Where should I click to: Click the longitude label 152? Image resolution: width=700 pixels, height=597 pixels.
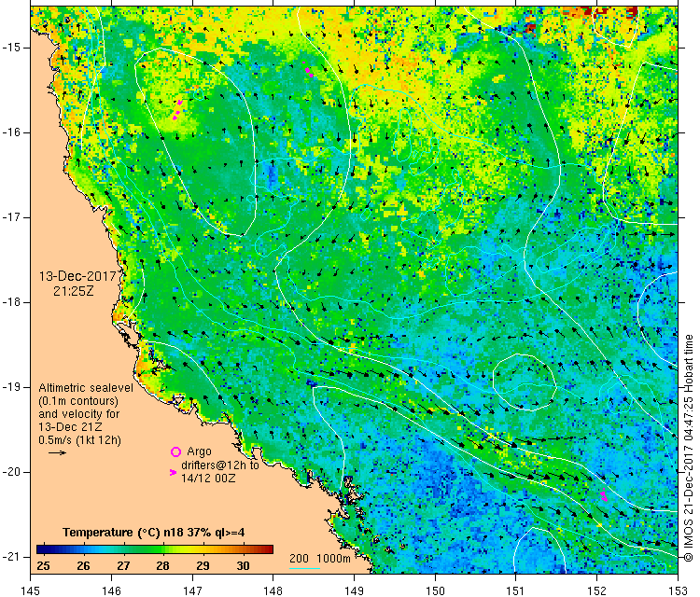[x=597, y=590]
